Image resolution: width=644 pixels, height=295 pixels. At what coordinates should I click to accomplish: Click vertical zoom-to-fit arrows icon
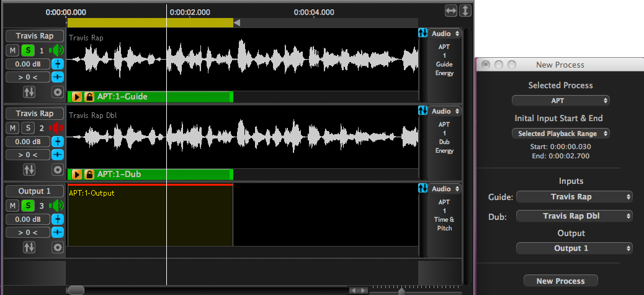(x=465, y=11)
